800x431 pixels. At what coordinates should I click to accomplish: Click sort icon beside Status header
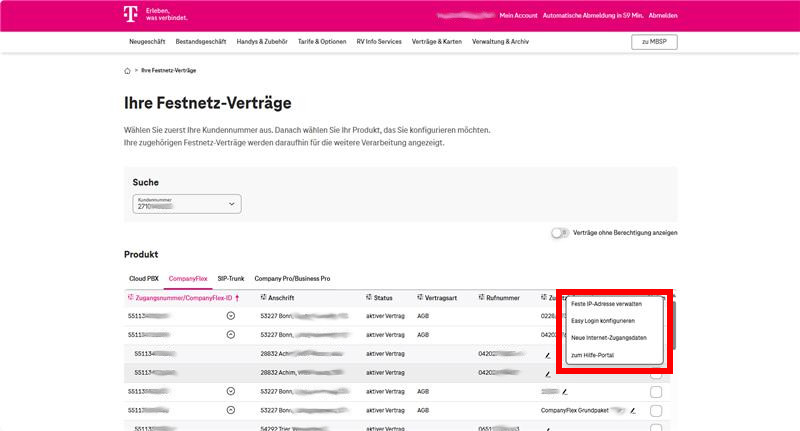point(369,297)
